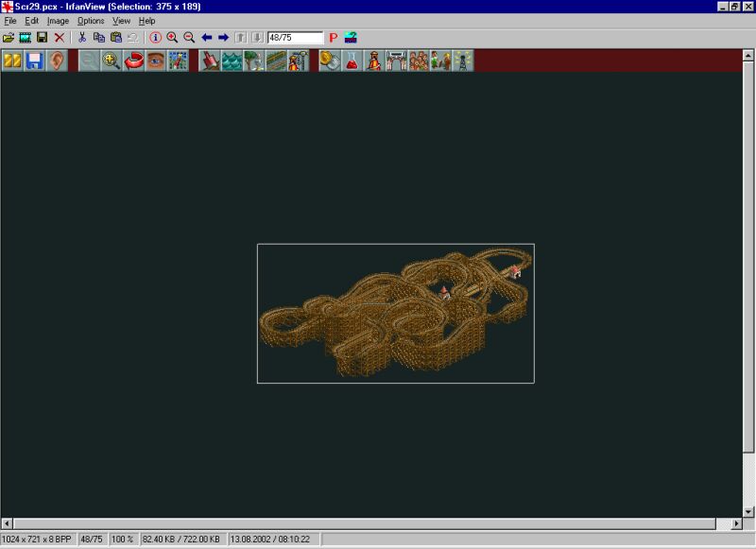756x549 pixels.
Task: Zoom in with the plus magnifier icon
Action: [172, 38]
